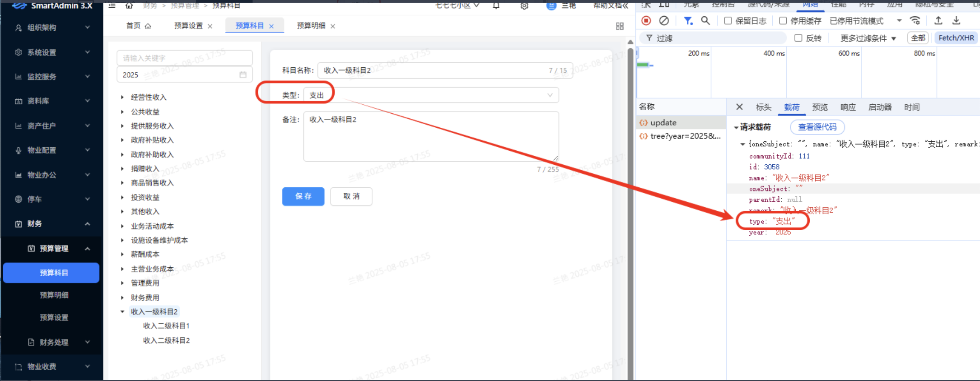Click the 查看源代码 button

817,127
